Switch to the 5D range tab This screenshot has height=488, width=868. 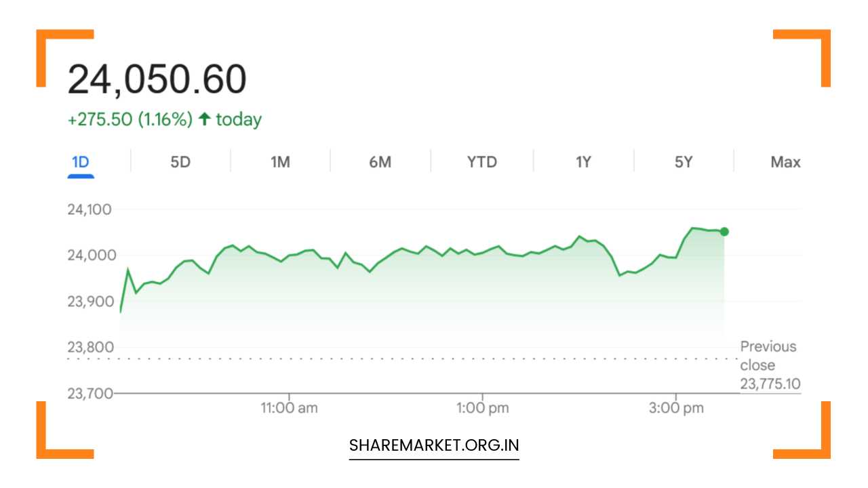click(180, 162)
